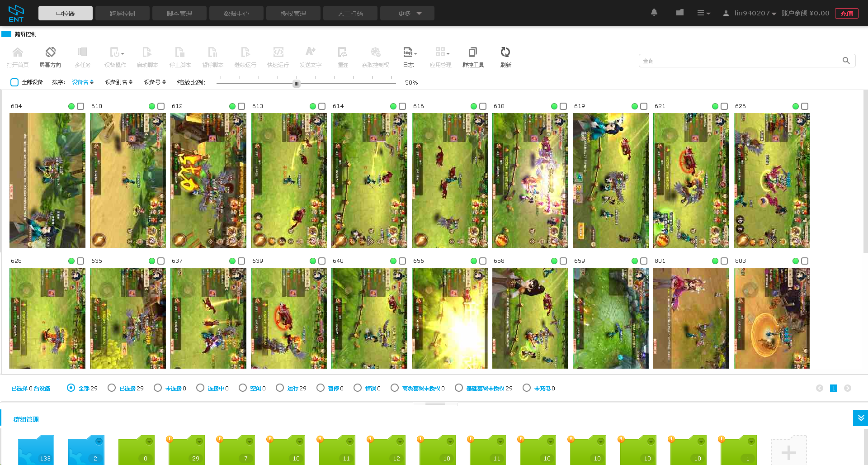Open the notification bell

[x=654, y=13]
